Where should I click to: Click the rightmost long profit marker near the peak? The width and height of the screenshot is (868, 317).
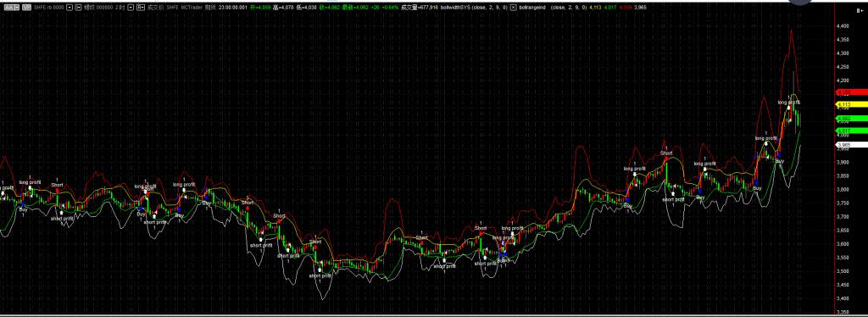click(x=789, y=103)
